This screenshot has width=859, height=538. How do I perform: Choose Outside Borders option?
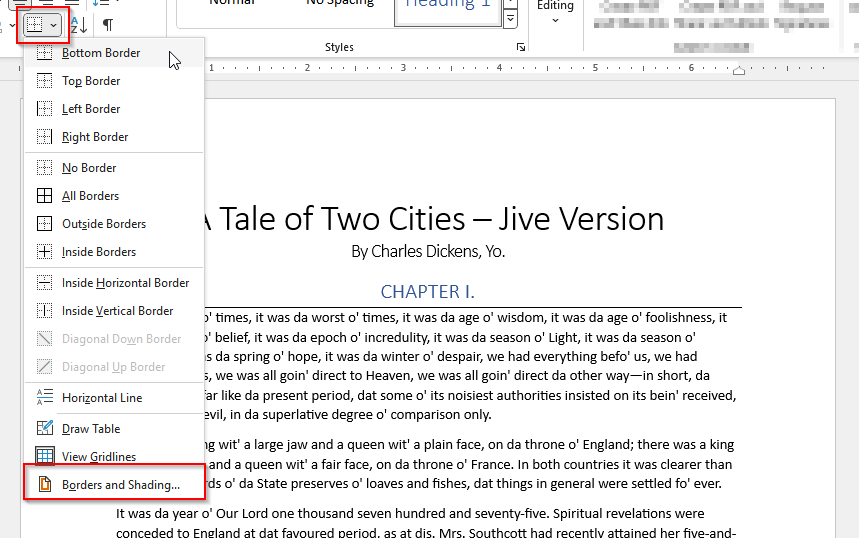pyautogui.click(x=103, y=224)
